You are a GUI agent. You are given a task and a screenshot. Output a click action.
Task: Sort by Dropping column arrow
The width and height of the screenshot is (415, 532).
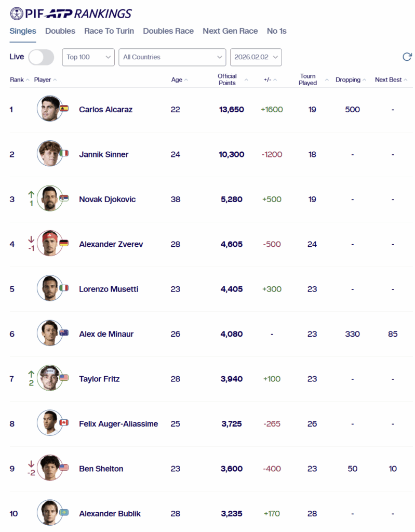(x=364, y=80)
